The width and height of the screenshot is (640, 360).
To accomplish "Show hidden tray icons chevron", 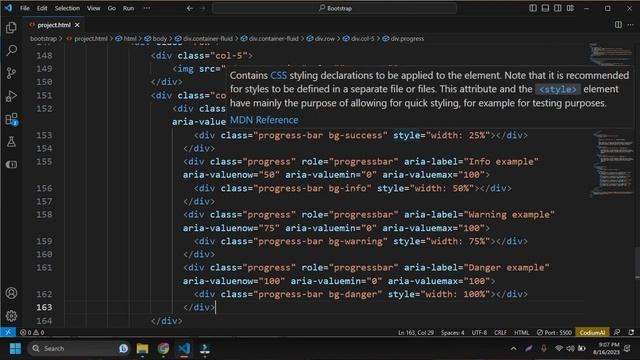I will [x=513, y=348].
